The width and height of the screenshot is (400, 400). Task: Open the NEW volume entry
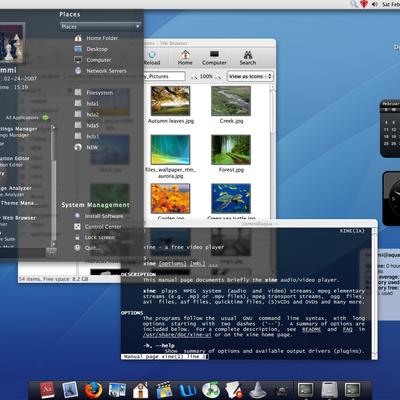(x=86, y=147)
